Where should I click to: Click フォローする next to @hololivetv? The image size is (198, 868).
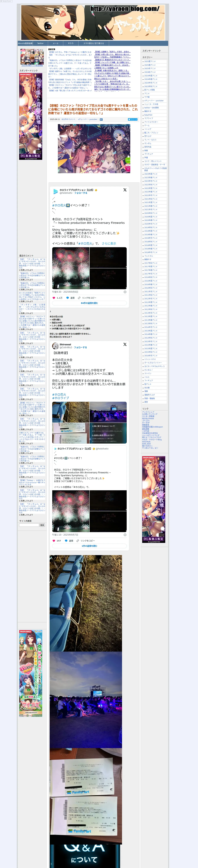point(81,193)
